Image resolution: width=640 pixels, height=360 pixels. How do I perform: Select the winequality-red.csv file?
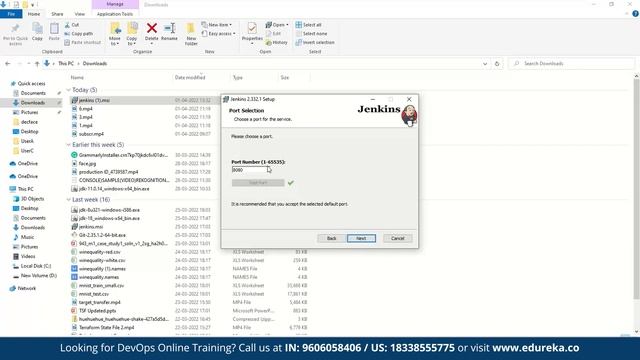click(x=100, y=252)
